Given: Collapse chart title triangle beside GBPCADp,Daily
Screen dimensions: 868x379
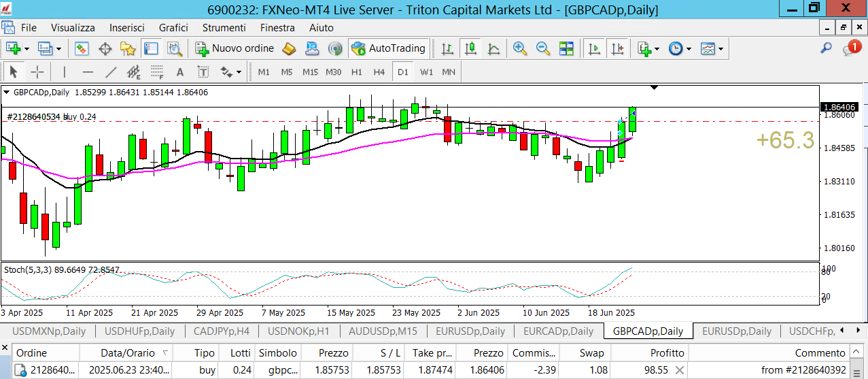Looking at the screenshot, I should pyautogui.click(x=7, y=92).
